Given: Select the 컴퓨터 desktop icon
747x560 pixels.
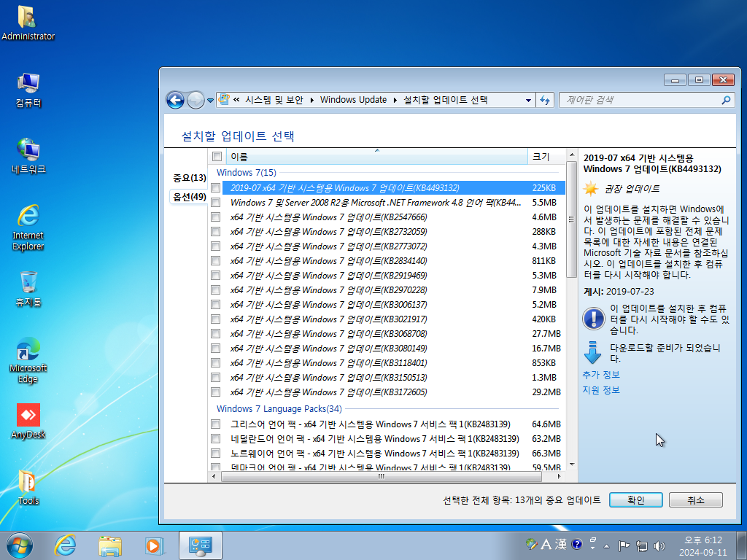Looking at the screenshot, I should 28,90.
